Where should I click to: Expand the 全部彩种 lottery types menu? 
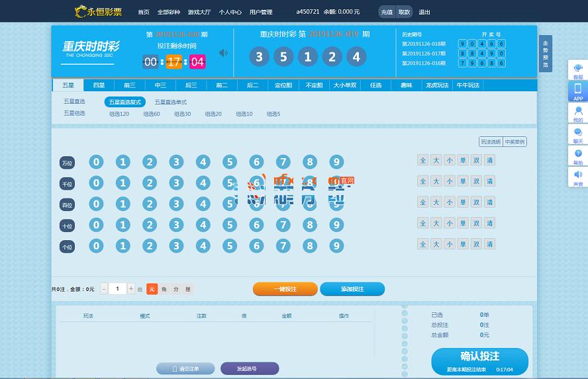(x=168, y=12)
